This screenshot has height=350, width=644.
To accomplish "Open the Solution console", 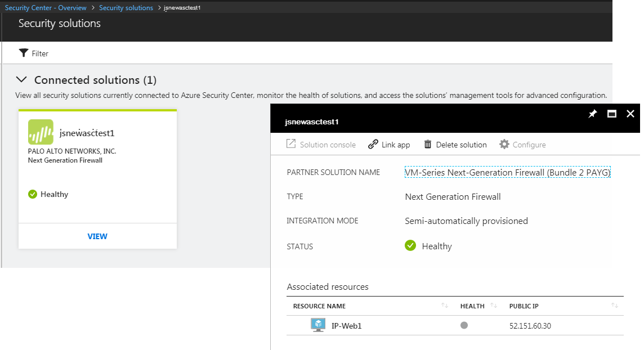I will tap(321, 145).
